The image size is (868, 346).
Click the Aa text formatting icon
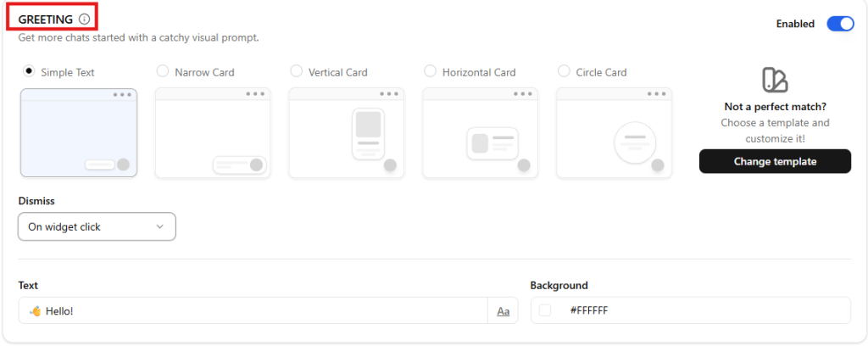click(x=503, y=311)
